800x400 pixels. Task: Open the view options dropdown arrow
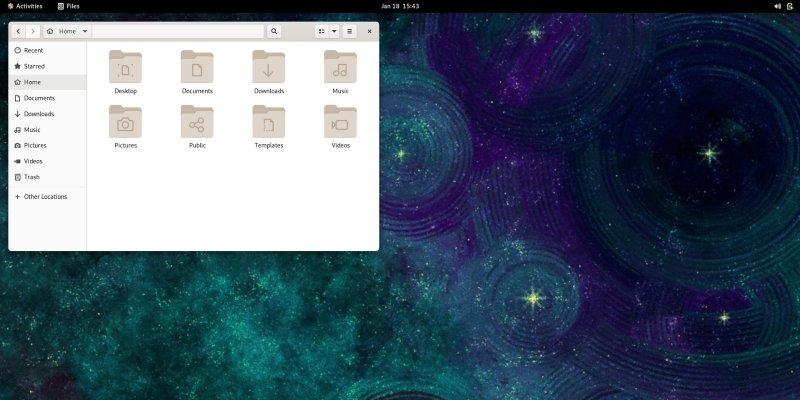[334, 31]
